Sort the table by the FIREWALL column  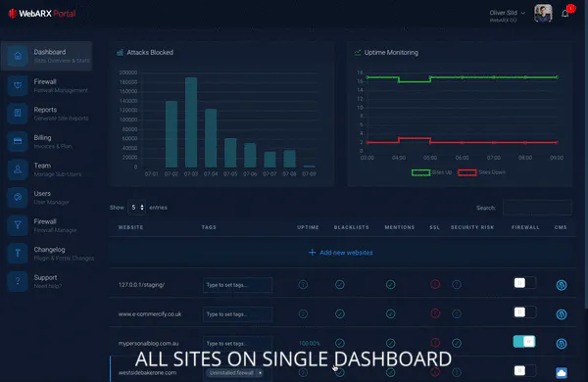click(525, 227)
